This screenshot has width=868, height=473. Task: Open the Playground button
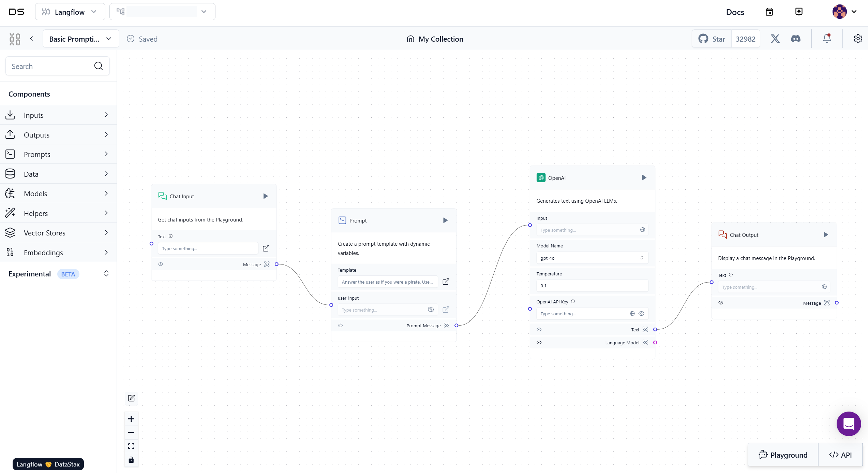(783, 455)
